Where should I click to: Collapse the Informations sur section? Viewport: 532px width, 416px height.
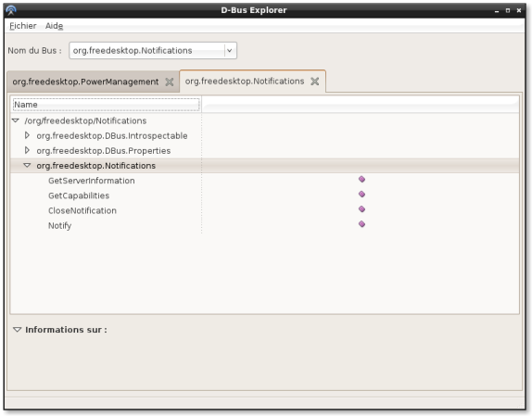[x=18, y=329]
